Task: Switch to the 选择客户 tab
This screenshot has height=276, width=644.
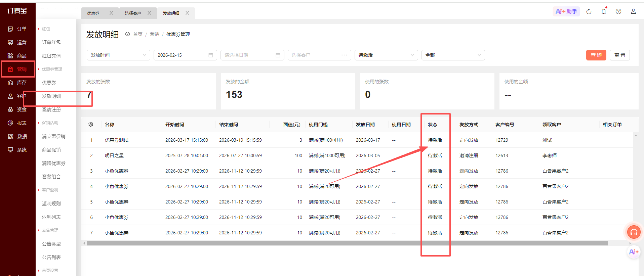Action: click(133, 13)
